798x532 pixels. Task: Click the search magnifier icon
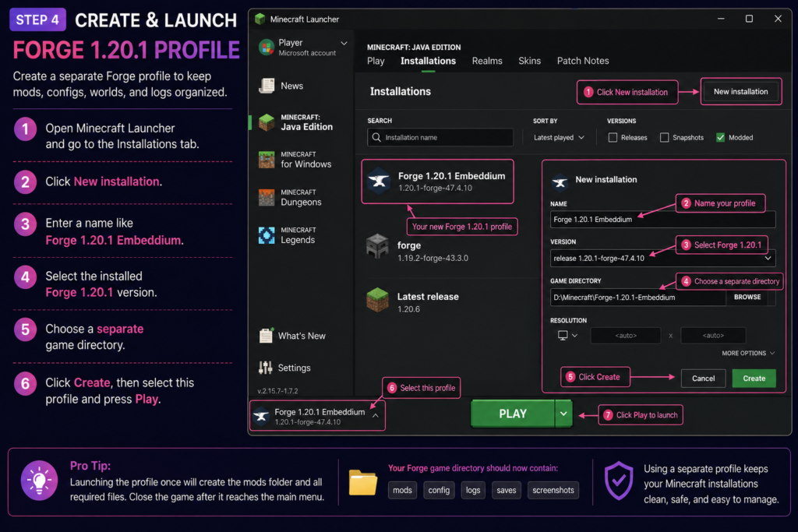coord(376,137)
